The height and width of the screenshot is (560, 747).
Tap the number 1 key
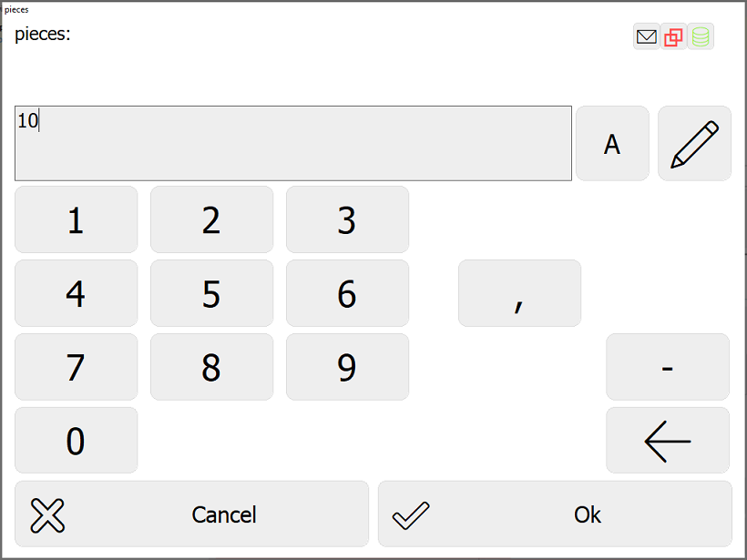(77, 219)
